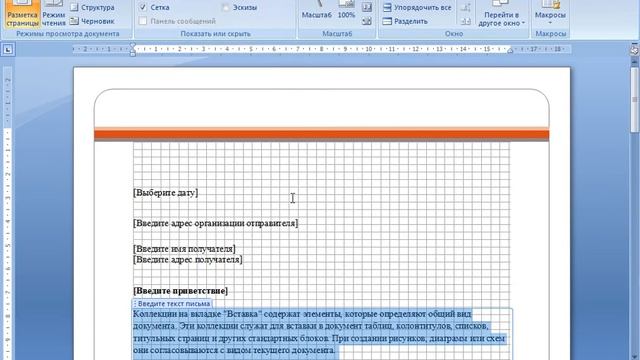This screenshot has width=640, height=360.
Task: Click the Введите текст письма control tag
Action: 172,304
